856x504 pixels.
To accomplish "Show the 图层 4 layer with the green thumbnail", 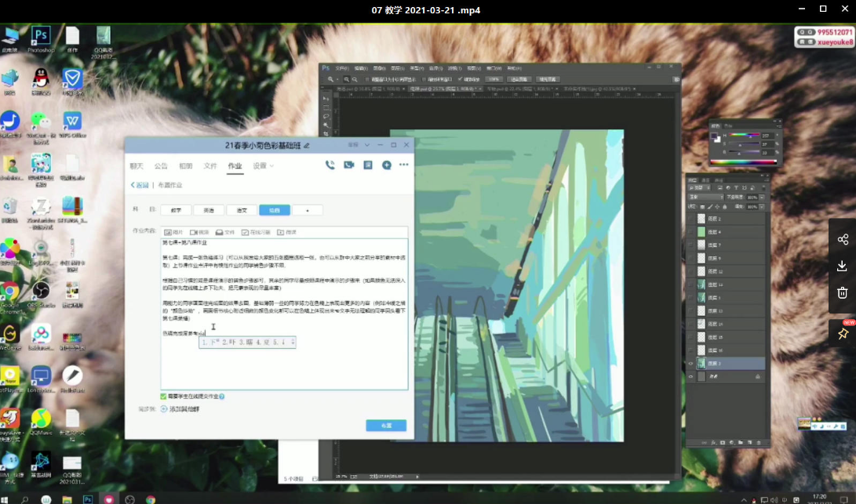I will point(690,232).
